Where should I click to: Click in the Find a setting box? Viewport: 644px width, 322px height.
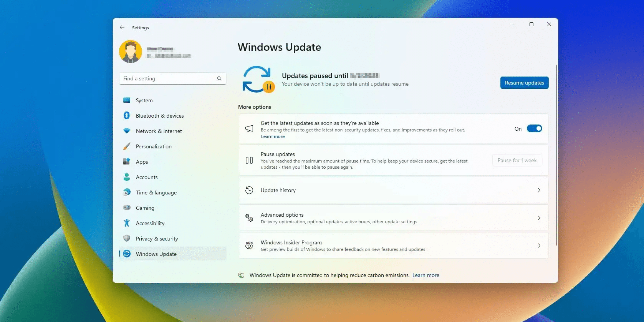point(173,79)
